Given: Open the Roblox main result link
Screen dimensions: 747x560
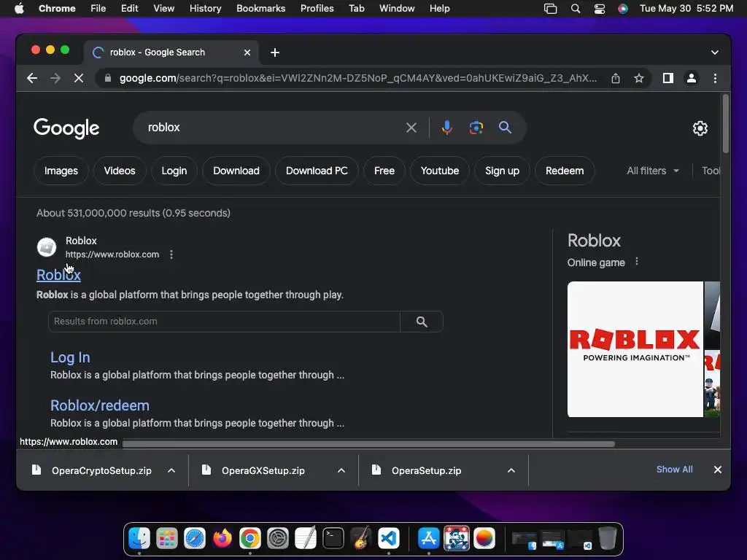Looking at the screenshot, I should pyautogui.click(x=58, y=275).
